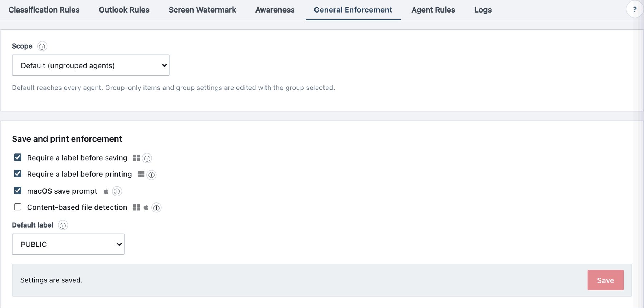Go to the Awareness tab
This screenshot has width=644, height=308.
tap(275, 10)
